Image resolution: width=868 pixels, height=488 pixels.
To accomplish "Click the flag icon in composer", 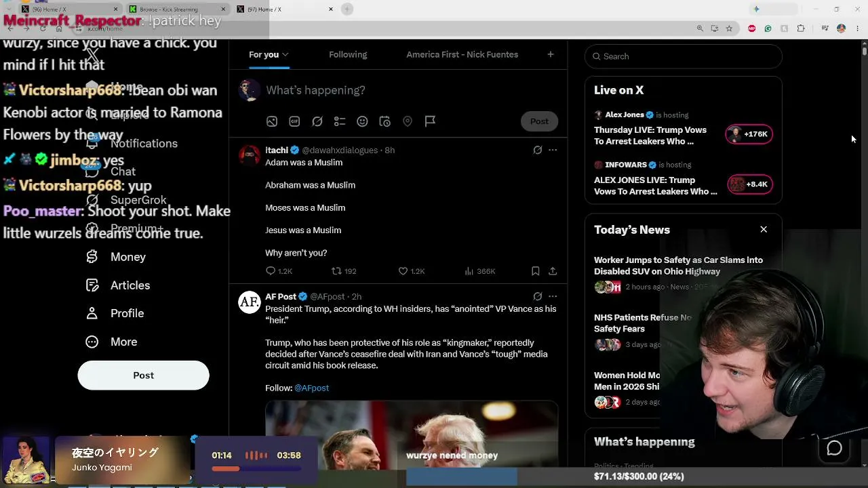I will click(430, 121).
